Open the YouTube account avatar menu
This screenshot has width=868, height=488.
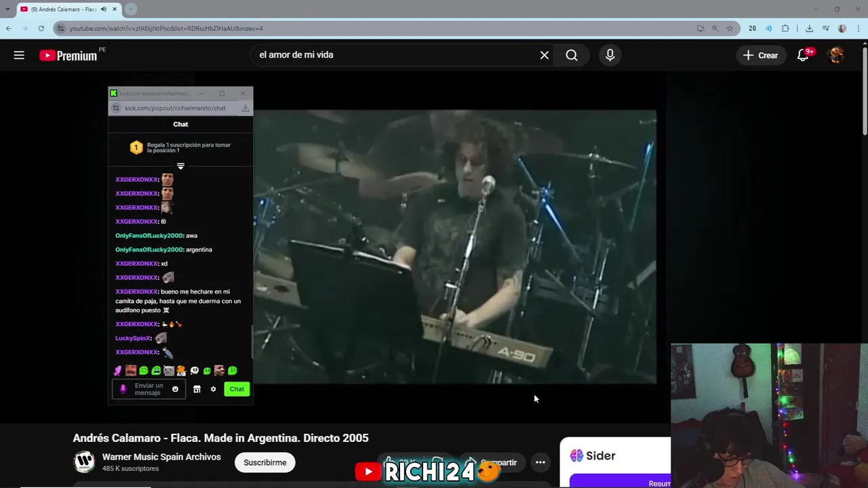tap(837, 56)
